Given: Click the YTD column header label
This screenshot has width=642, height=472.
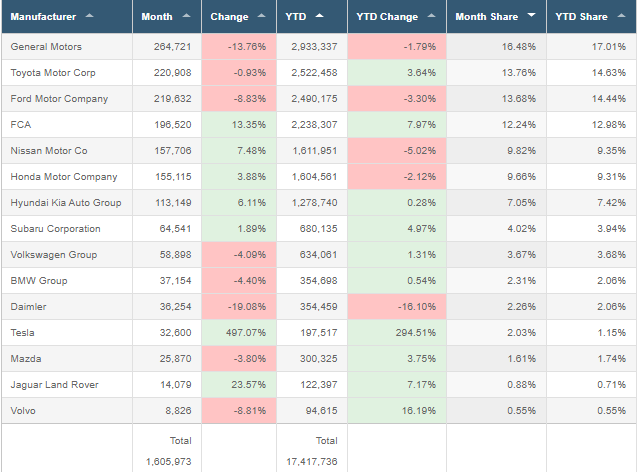Looking at the screenshot, I should point(296,17).
